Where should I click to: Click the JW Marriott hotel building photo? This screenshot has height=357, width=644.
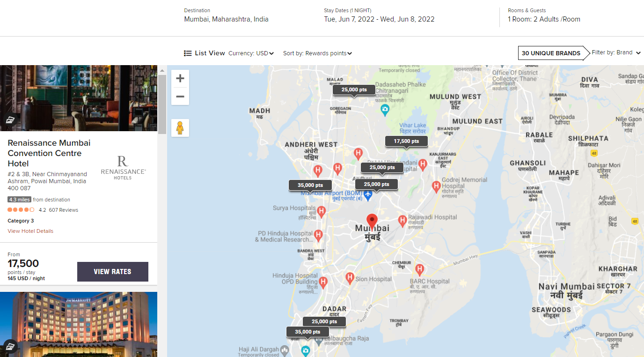pyautogui.click(x=79, y=324)
